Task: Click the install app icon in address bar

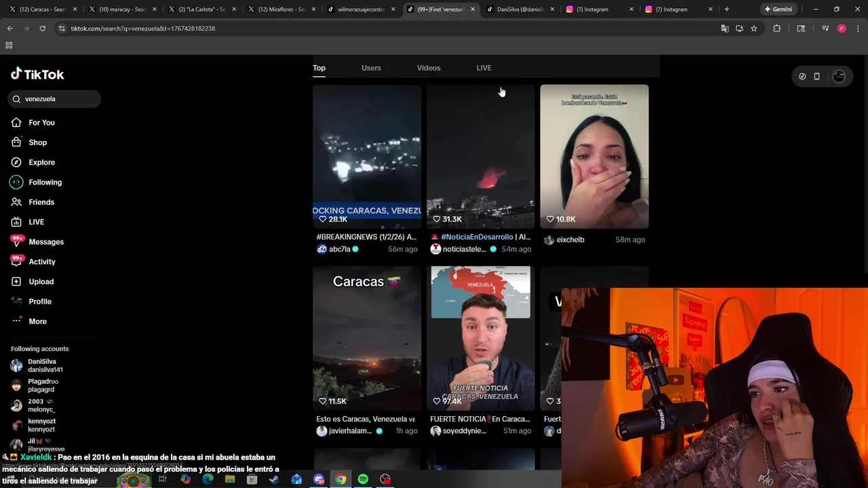Action: [x=739, y=28]
